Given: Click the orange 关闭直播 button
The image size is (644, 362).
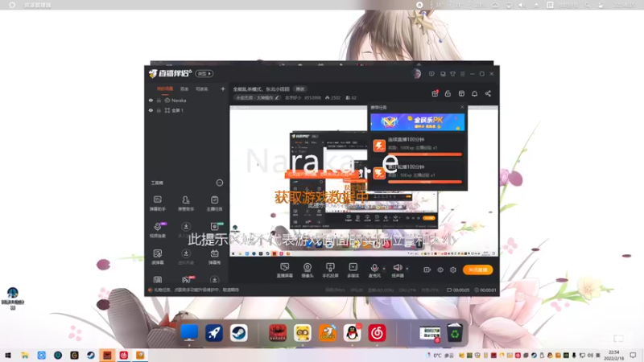Looking at the screenshot, I should [477, 269].
